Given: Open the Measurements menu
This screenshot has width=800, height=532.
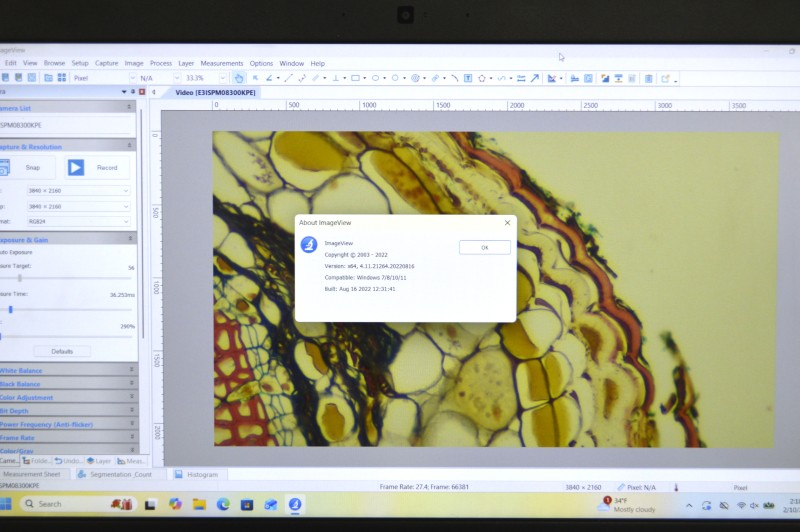Looking at the screenshot, I should (x=221, y=63).
